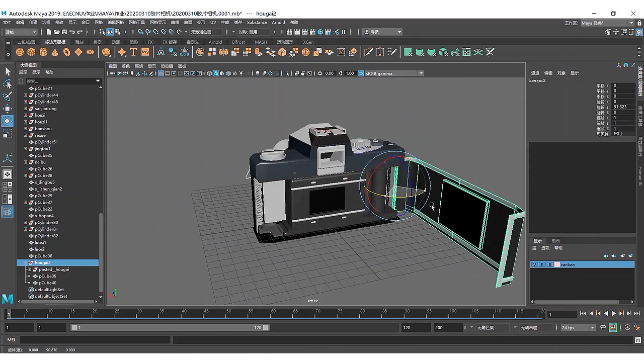Select the polygon sphere shelf icon
The height and width of the screenshot is (362, 644).
(20, 52)
